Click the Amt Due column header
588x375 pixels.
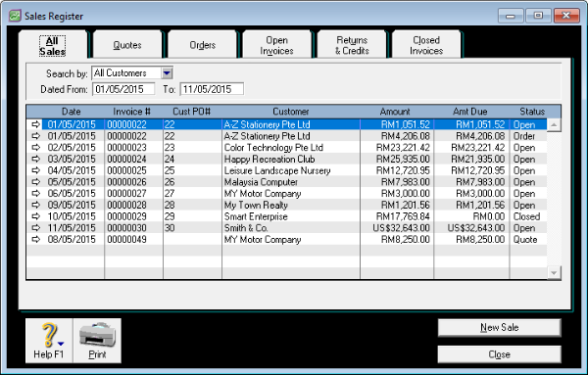469,112
